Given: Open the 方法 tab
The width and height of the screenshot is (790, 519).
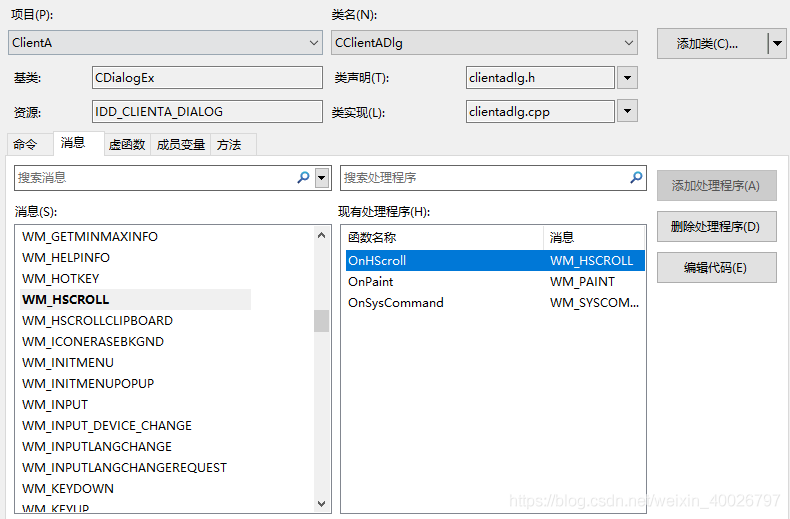Looking at the screenshot, I should [229, 145].
